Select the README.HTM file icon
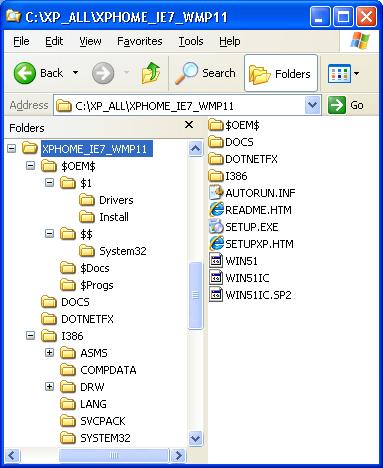The image size is (383, 468). pyautogui.click(x=216, y=210)
